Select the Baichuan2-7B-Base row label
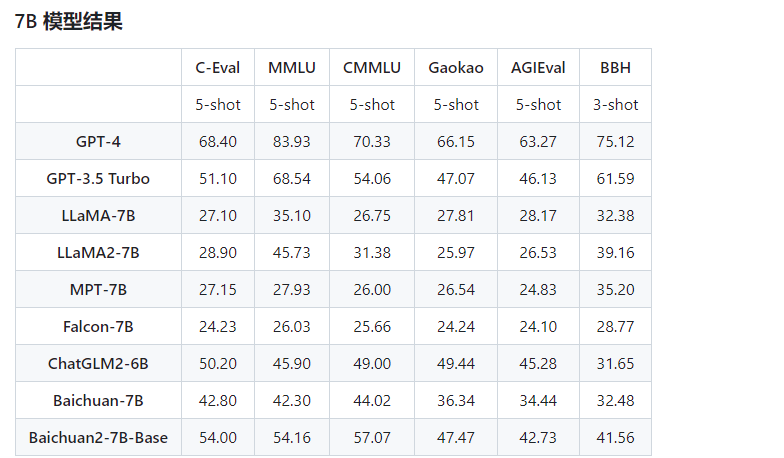The image size is (784, 458). coord(98,437)
